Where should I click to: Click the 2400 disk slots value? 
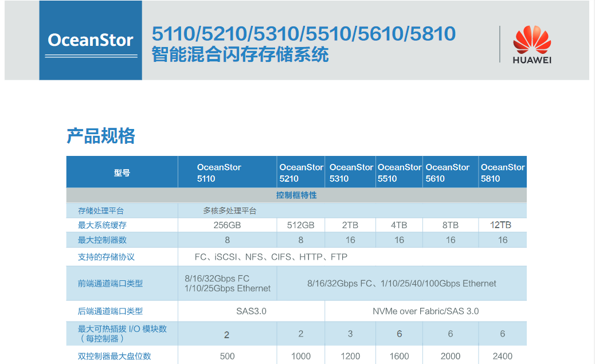coord(502,356)
